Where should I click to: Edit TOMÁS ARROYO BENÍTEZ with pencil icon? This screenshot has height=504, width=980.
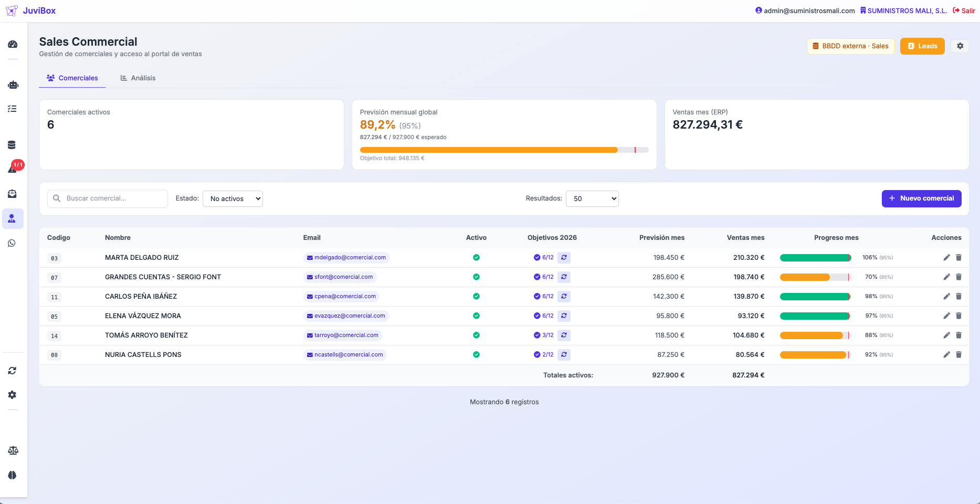pyautogui.click(x=946, y=335)
